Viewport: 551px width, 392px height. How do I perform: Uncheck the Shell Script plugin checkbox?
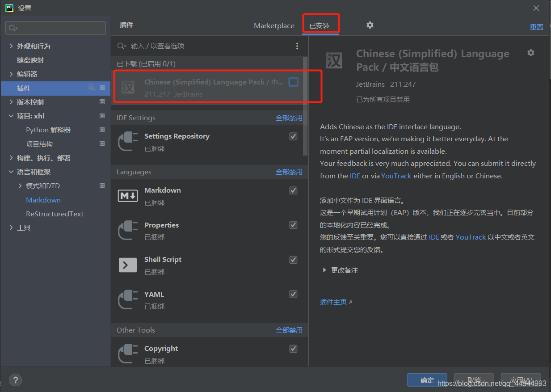(293, 260)
